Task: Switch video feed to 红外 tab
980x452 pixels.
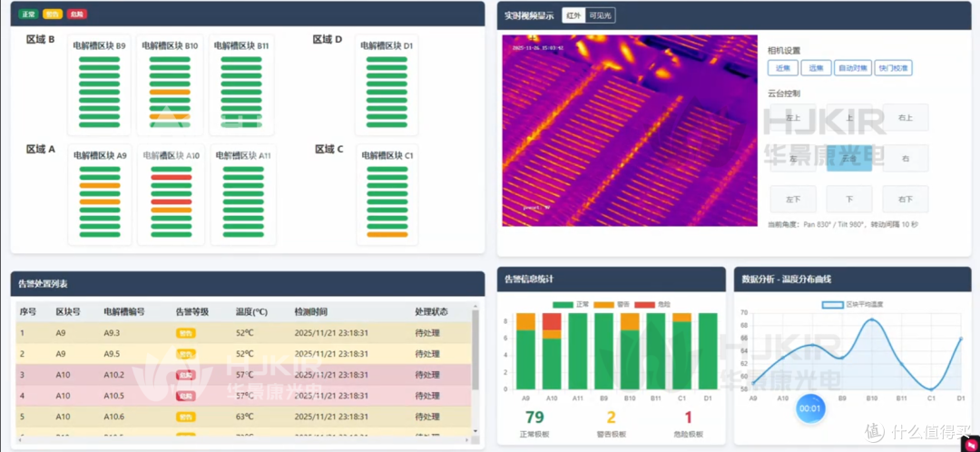Action: pos(573,15)
